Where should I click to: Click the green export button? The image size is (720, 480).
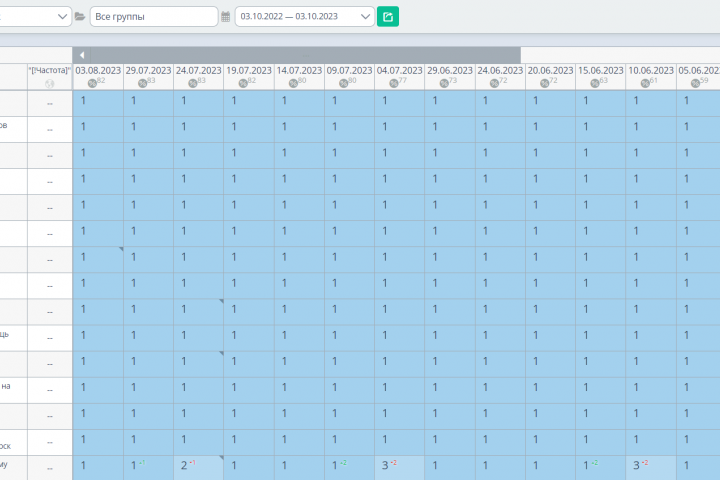(x=388, y=17)
